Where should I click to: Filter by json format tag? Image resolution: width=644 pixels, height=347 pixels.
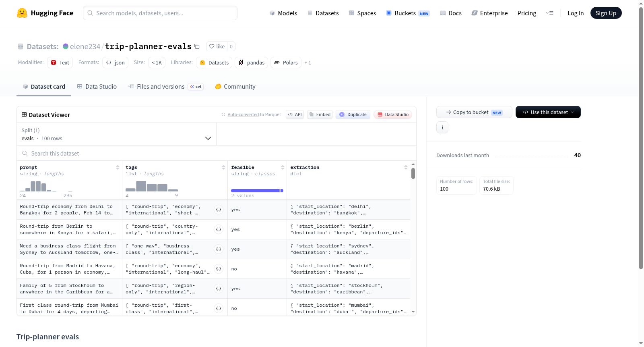pyautogui.click(x=115, y=62)
